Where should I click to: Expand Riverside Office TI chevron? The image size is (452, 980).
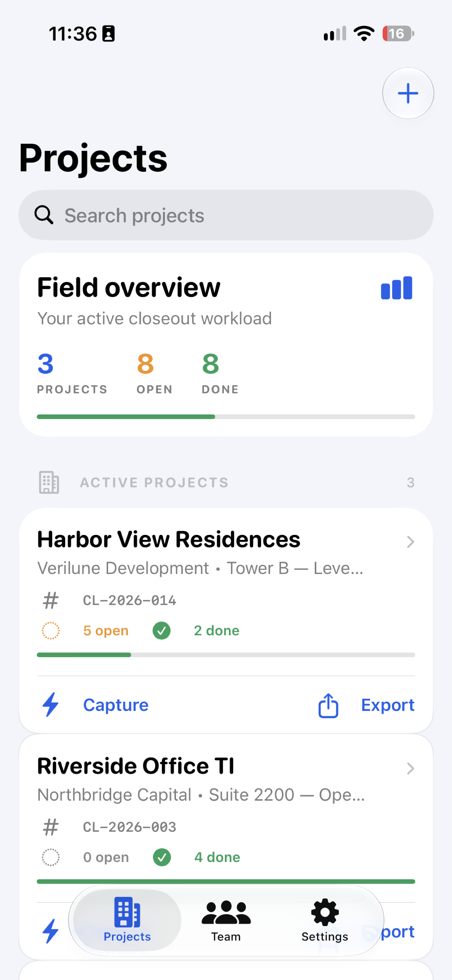pyautogui.click(x=410, y=768)
